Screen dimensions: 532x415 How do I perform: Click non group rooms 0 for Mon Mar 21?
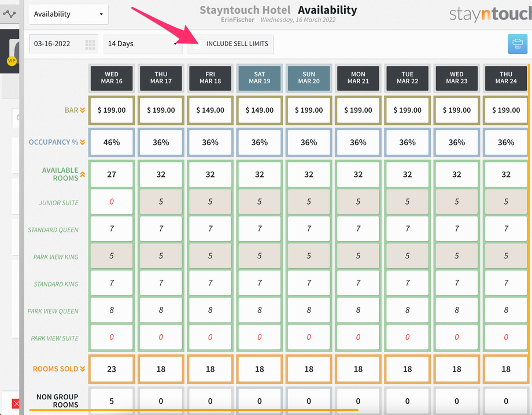[x=358, y=401]
